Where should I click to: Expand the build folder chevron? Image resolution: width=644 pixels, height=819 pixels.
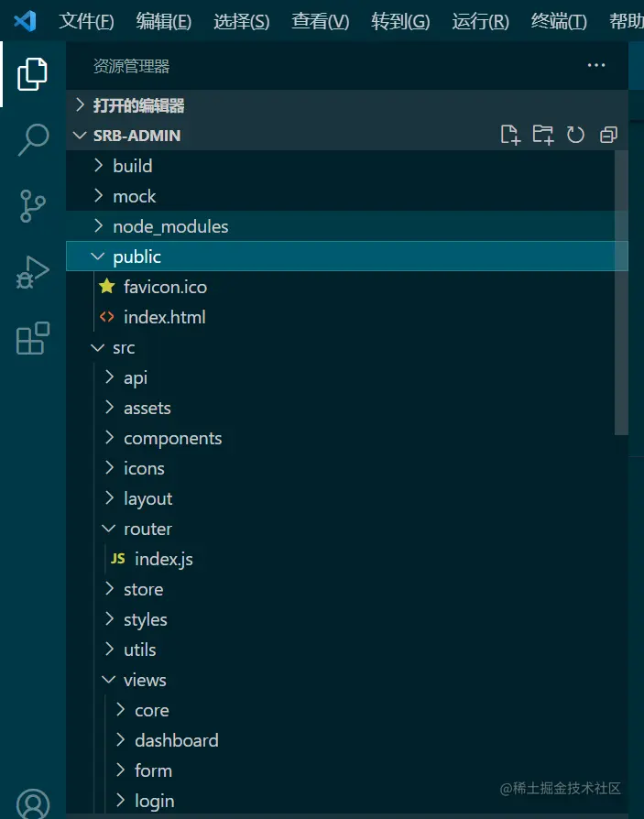click(x=98, y=166)
